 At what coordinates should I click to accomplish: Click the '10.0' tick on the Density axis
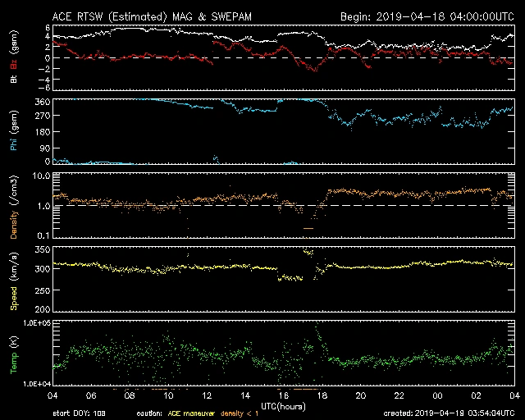click(x=42, y=176)
